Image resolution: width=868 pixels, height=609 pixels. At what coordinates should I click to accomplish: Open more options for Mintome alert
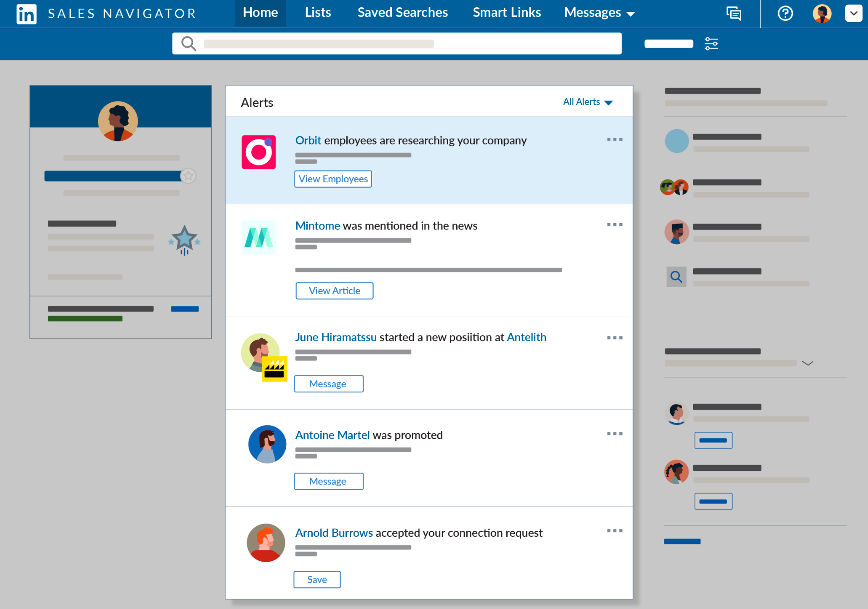[x=614, y=225]
